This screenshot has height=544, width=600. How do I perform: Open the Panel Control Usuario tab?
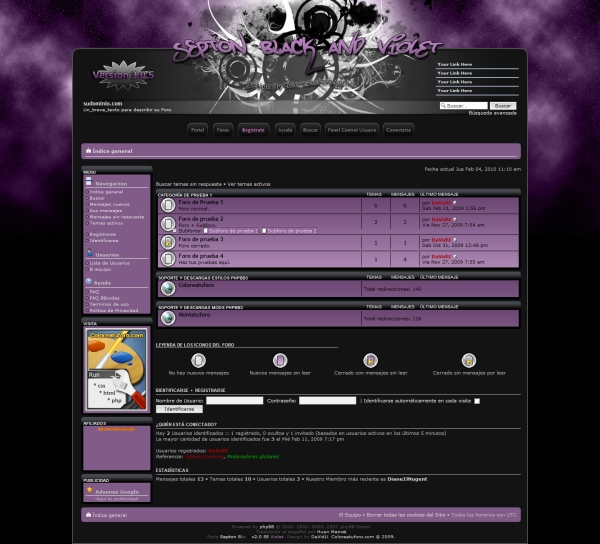pyautogui.click(x=352, y=130)
